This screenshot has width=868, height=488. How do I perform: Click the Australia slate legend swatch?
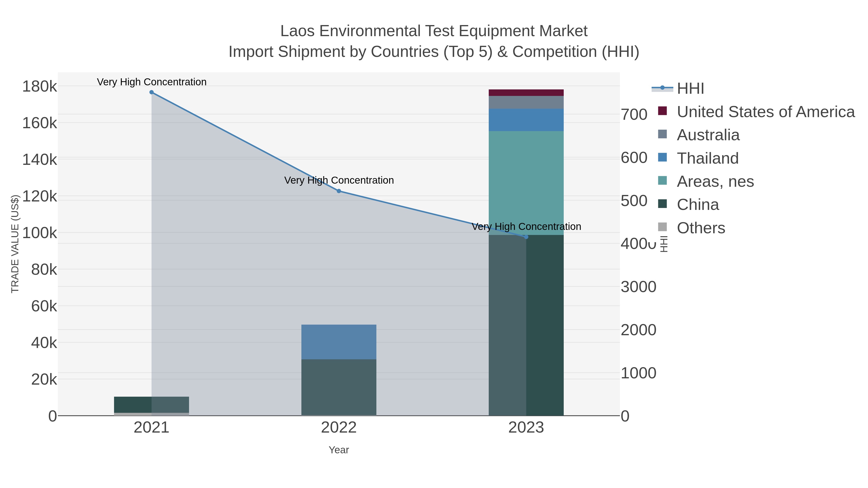pyautogui.click(x=663, y=134)
